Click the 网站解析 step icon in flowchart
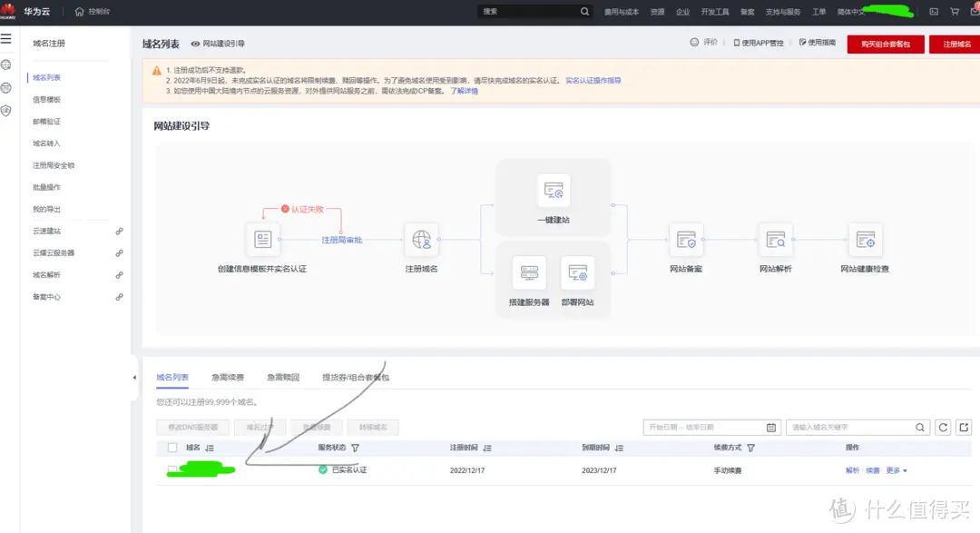This screenshot has height=533, width=980. click(x=776, y=240)
